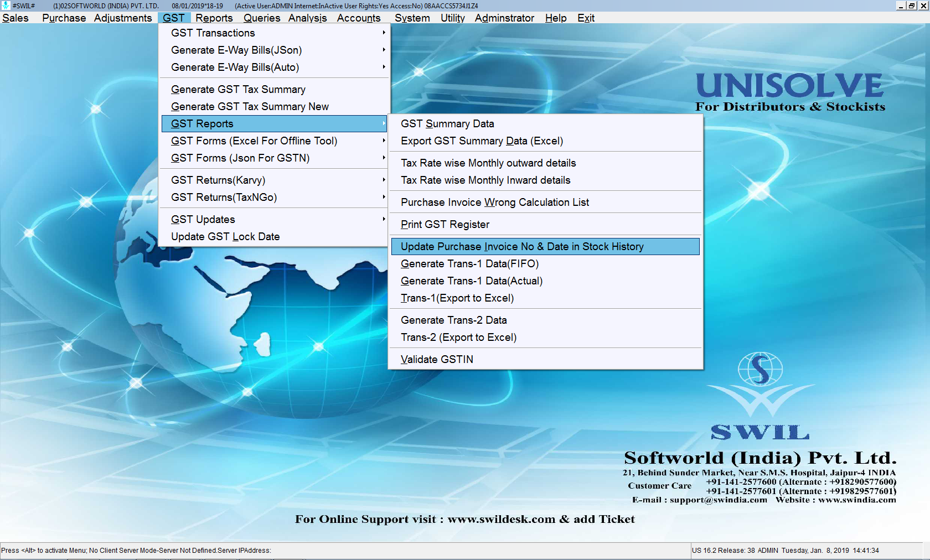930x560 pixels.
Task: Select Print GST Register
Action: 545,225
